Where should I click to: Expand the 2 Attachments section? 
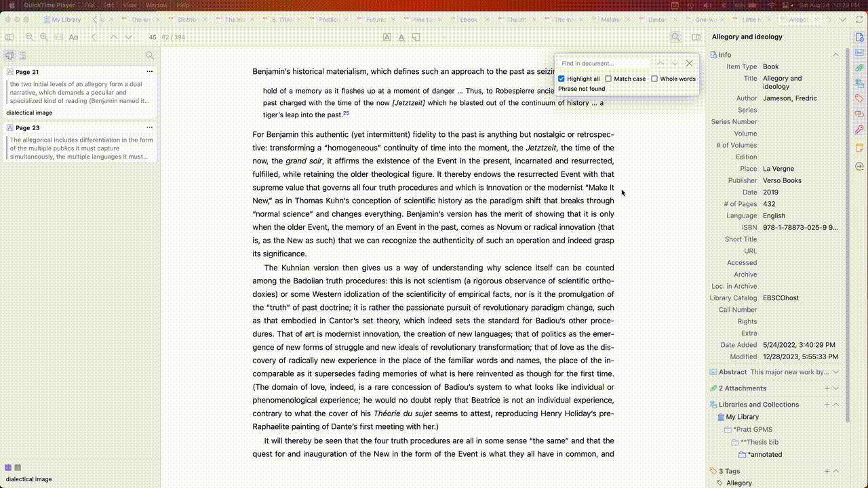pyautogui.click(x=835, y=388)
